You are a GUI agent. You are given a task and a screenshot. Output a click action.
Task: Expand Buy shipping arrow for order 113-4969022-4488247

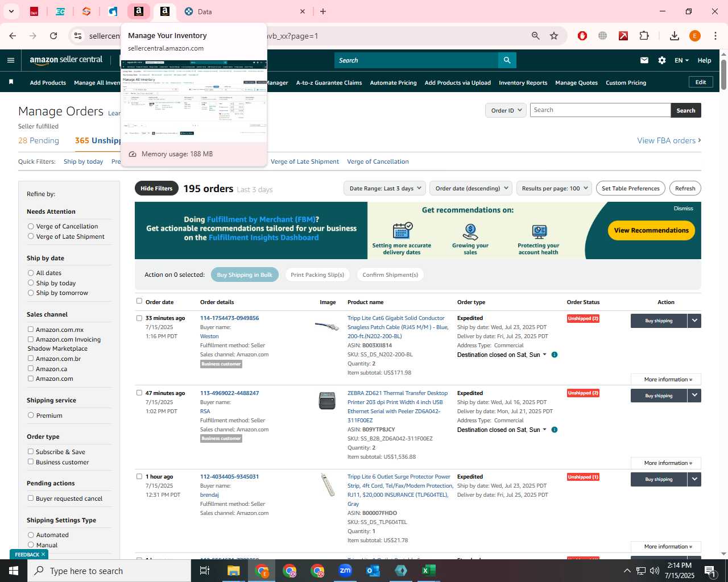click(x=694, y=396)
